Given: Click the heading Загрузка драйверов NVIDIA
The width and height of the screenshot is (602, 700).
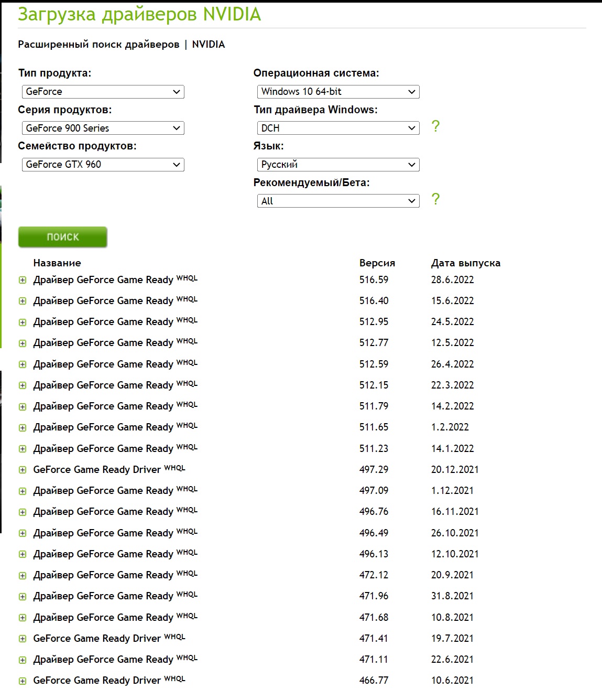Looking at the screenshot, I should (x=139, y=14).
